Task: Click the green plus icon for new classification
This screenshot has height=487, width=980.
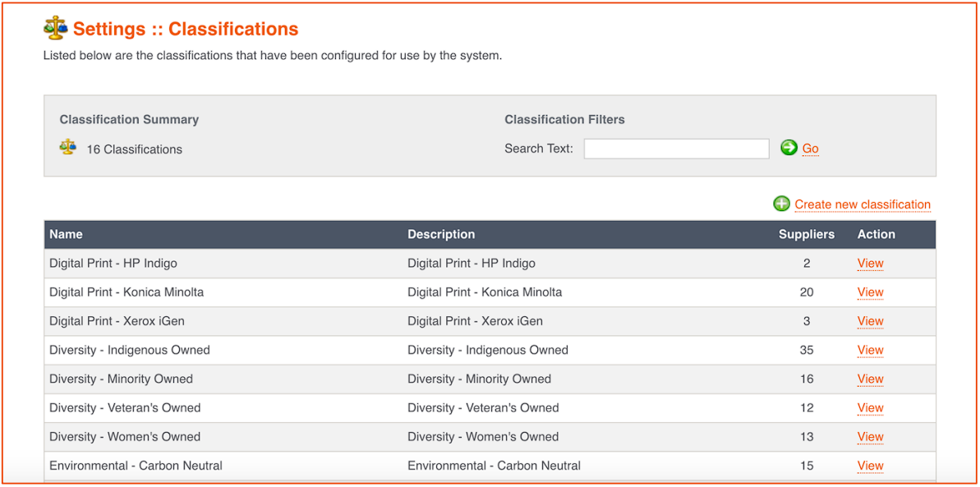Action: [781, 204]
